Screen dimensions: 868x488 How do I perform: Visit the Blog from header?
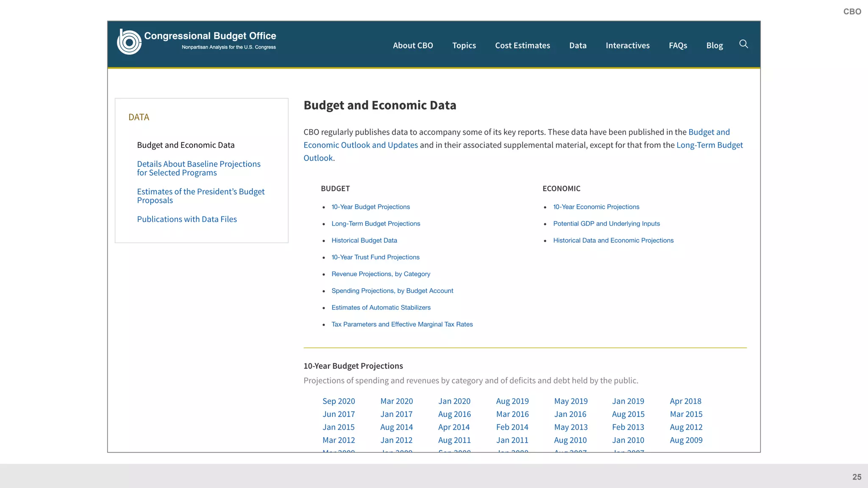714,45
